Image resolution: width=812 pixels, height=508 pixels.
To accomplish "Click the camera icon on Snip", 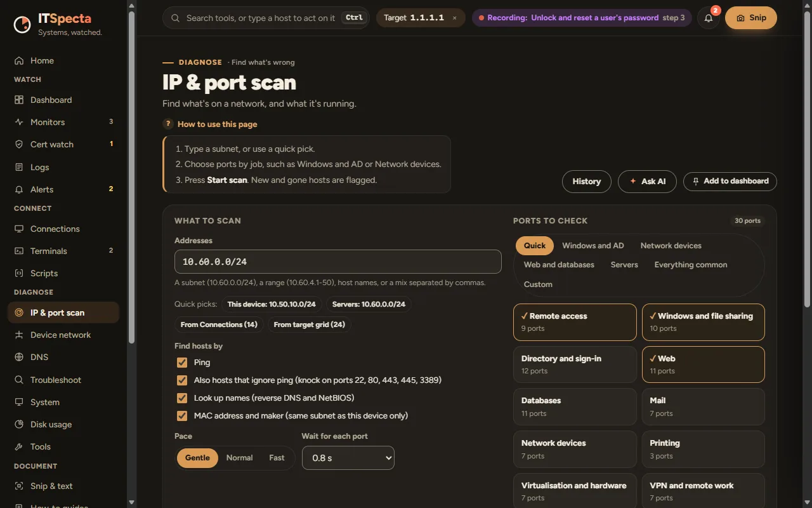I will pyautogui.click(x=740, y=18).
